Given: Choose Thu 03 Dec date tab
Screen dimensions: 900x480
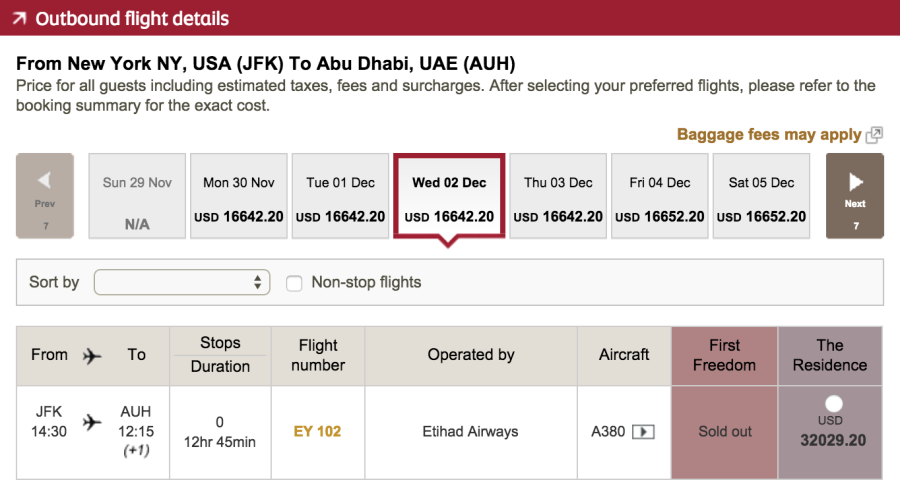Looking at the screenshot, I should [558, 196].
